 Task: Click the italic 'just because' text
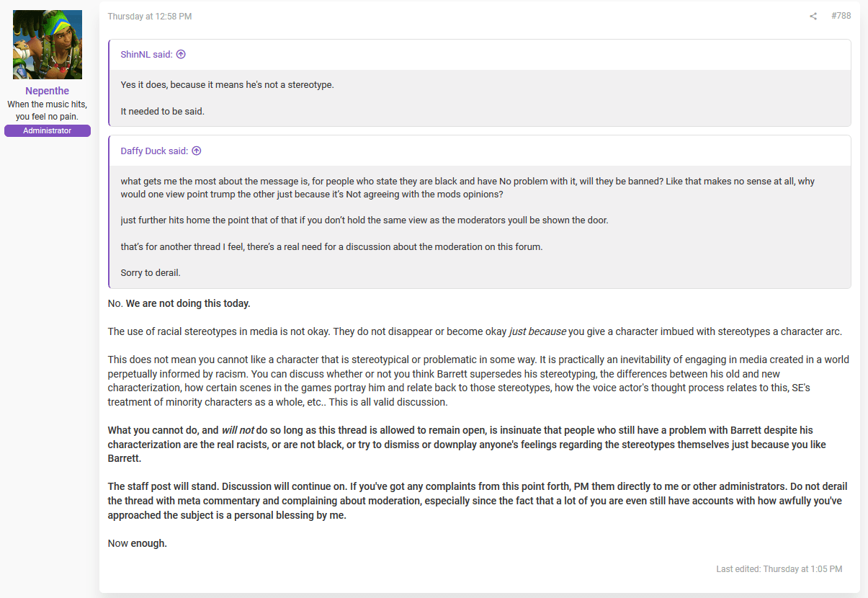pos(537,332)
